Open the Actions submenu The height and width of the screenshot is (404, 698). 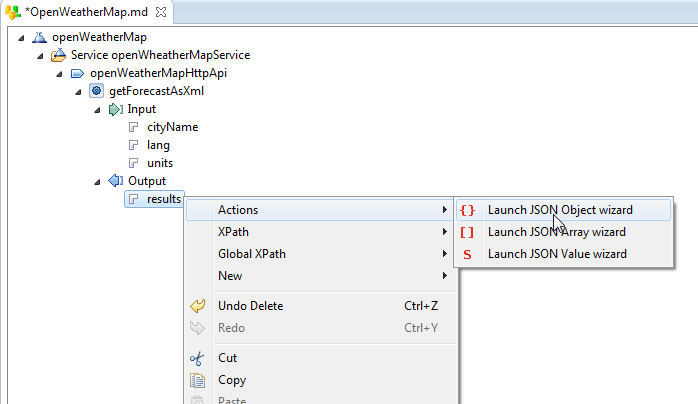pyautogui.click(x=318, y=210)
